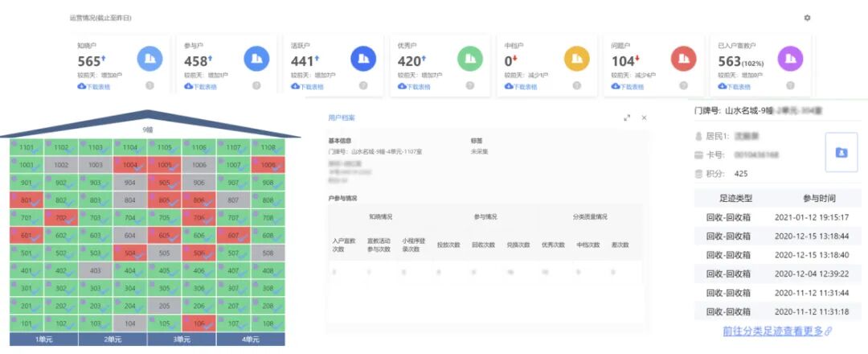This screenshot has width=868, height=354.
Task: Download table for 知晓户
Action: (x=93, y=86)
